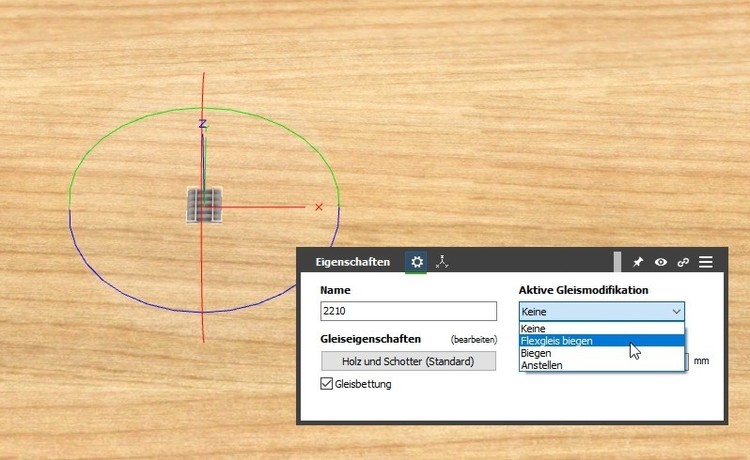Image resolution: width=750 pixels, height=460 pixels.
Task: Open the gear settings tab in Eigenschaften
Action: point(417,262)
